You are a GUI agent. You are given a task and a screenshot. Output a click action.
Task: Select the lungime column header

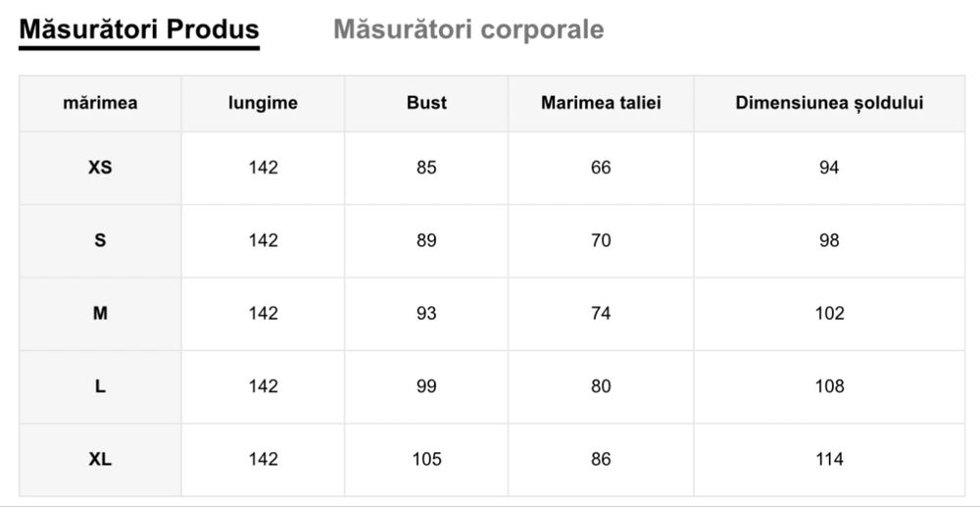[x=263, y=103]
